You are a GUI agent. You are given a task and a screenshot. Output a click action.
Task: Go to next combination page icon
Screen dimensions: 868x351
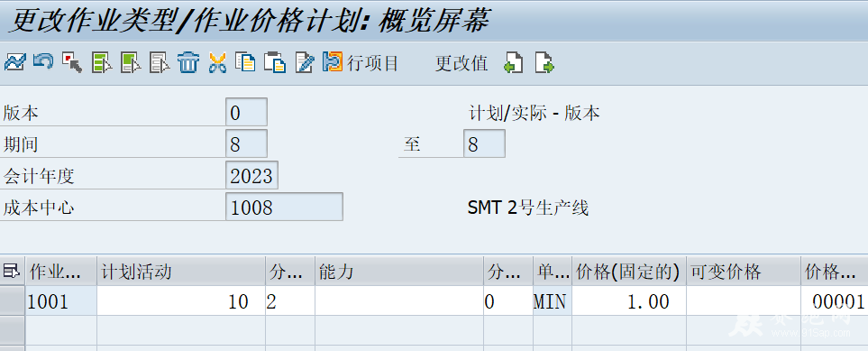pyautogui.click(x=544, y=62)
